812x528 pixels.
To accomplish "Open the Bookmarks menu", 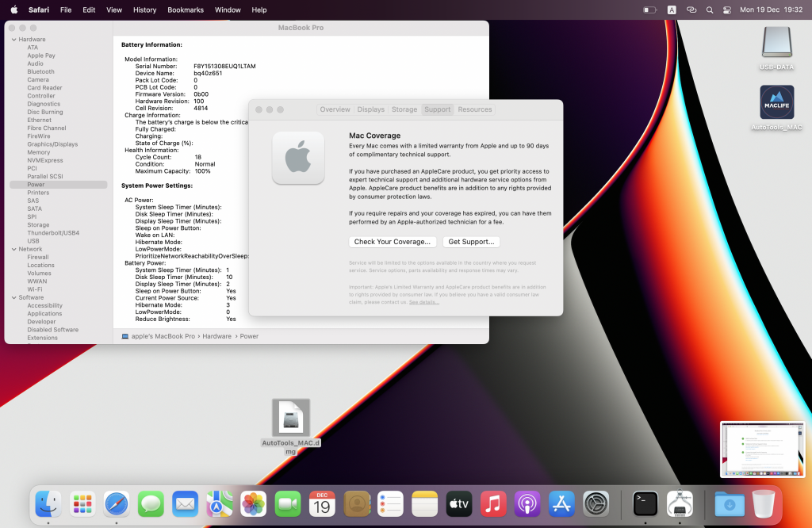I will tap(186, 10).
